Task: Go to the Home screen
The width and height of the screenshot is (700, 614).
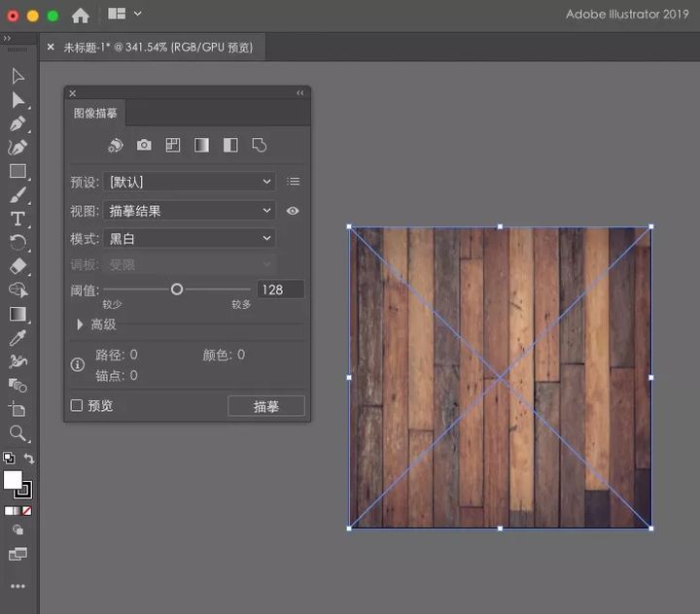Action: tap(81, 16)
